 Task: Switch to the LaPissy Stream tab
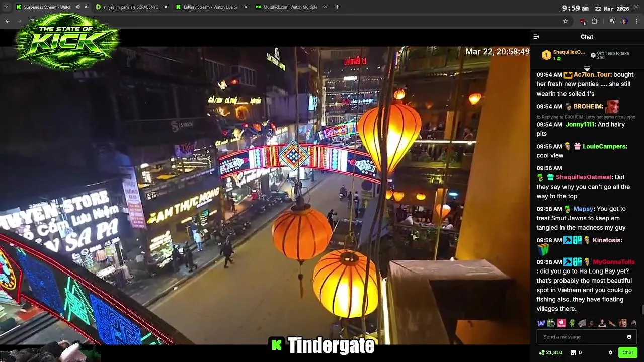[210, 7]
